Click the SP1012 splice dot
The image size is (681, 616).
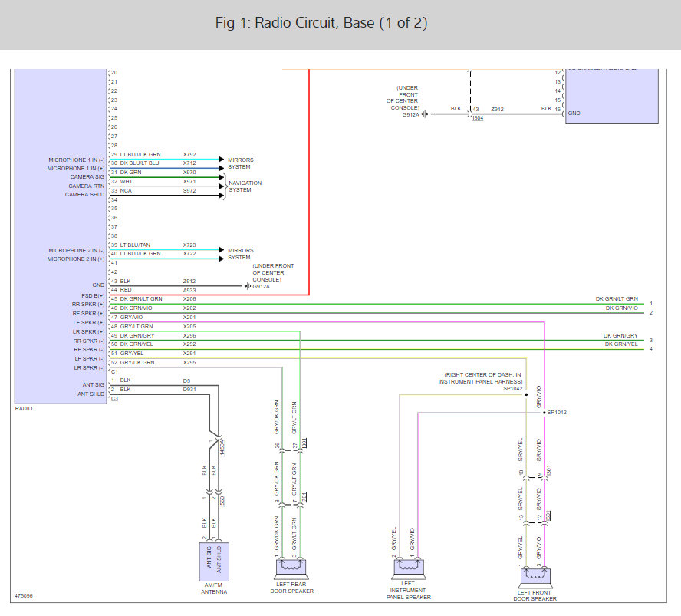tap(544, 413)
